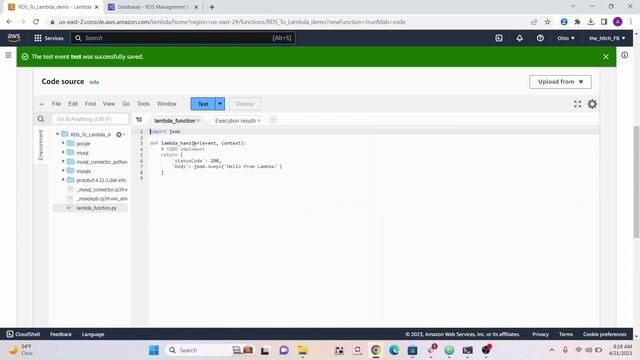Screen dimensions: 640x360
Task: Reload the page
Action: point(36,22)
